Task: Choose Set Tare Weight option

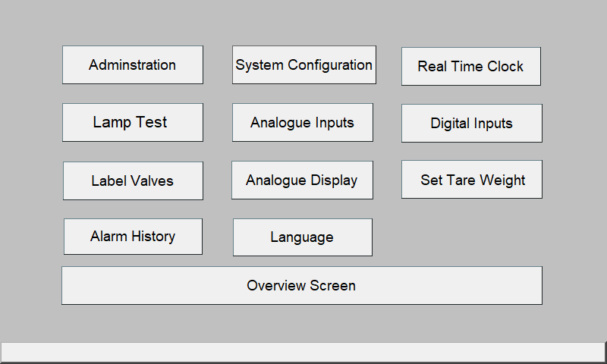Action: 471,180
